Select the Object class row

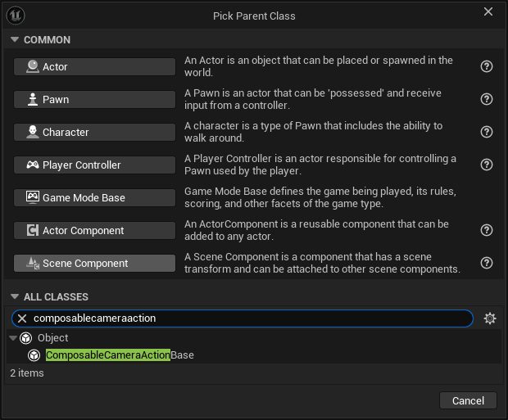pos(52,338)
